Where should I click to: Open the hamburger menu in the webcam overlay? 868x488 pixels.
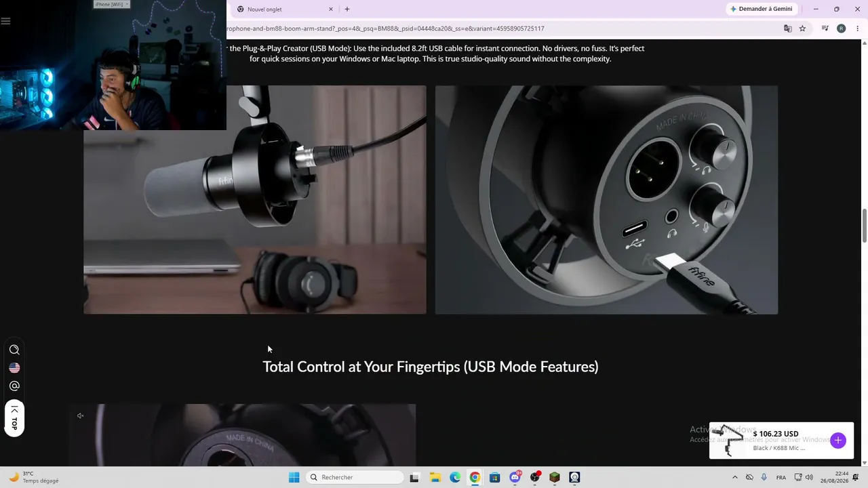tap(6, 21)
